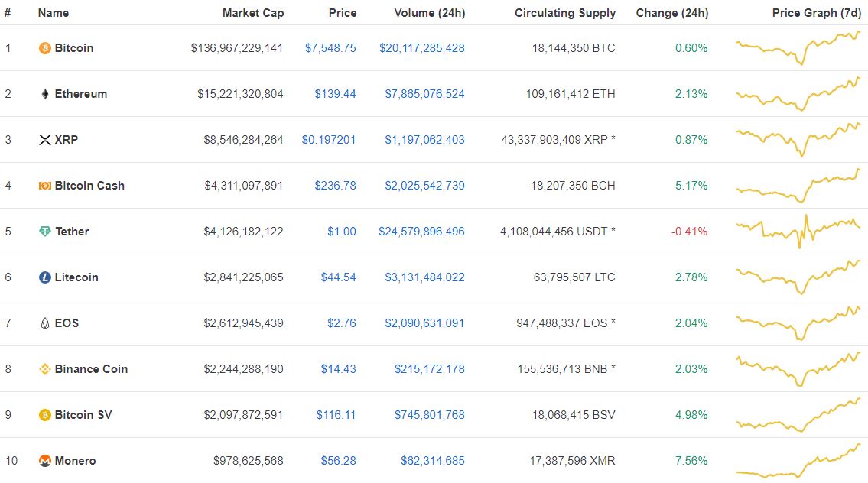Select Bitcoin Cash change 5.17%
Screen dimensions: 868x483
tap(691, 186)
